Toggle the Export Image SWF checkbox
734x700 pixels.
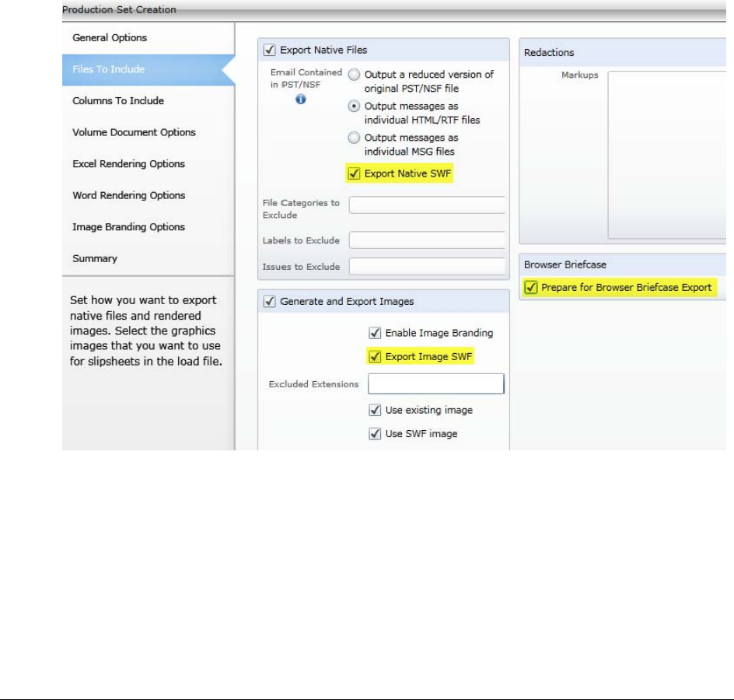coord(375,357)
